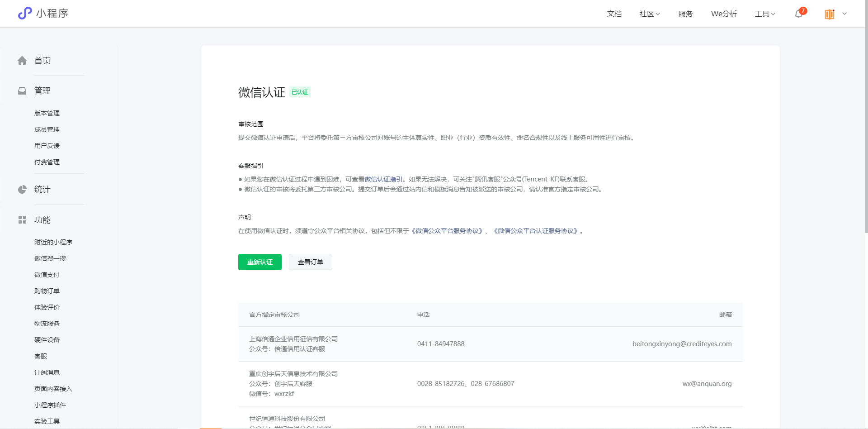Image resolution: width=868 pixels, height=429 pixels.
Task: Click company name 上海倍通企业信用征信有限公司
Action: (x=293, y=339)
